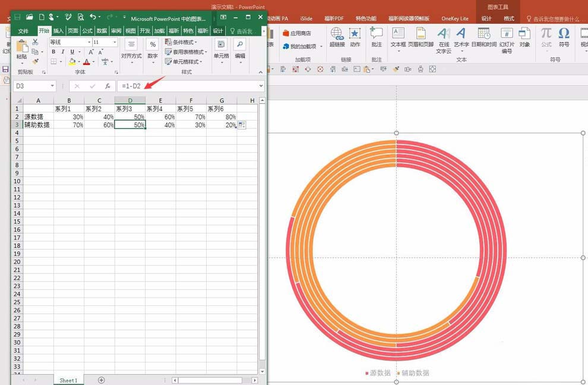This screenshot has height=385, width=588.
Task: Toggle Bold formatting in Excel
Action: tap(53, 52)
